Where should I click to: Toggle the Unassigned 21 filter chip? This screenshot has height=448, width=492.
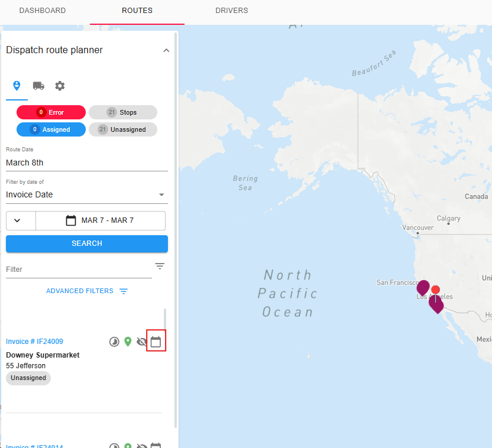pos(123,129)
